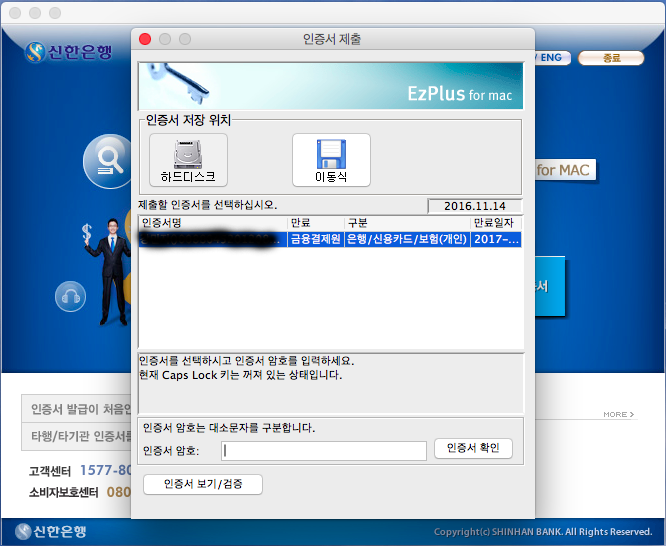
Task: Click the headset support icon in the Shinhan window
Action: click(71, 296)
